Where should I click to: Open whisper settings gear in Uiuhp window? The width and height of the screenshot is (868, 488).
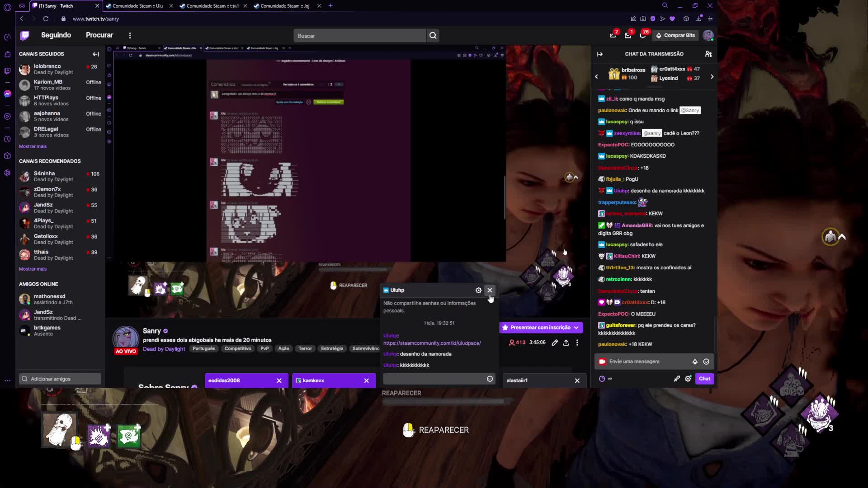pyautogui.click(x=478, y=290)
